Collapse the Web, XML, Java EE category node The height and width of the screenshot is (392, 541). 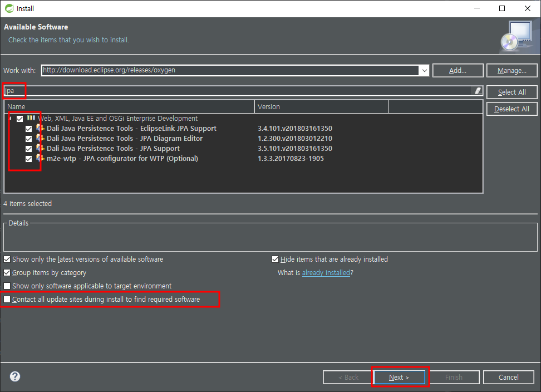(x=9, y=119)
